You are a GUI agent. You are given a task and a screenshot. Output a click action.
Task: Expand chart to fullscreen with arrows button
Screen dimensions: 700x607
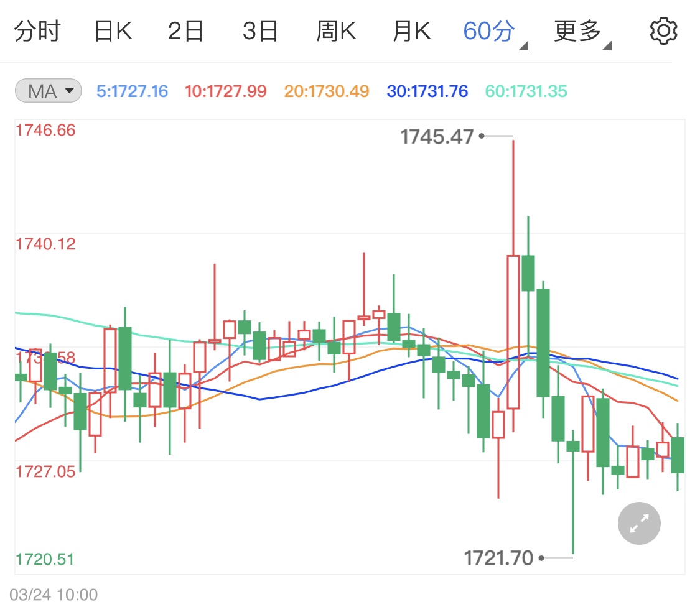(x=639, y=523)
